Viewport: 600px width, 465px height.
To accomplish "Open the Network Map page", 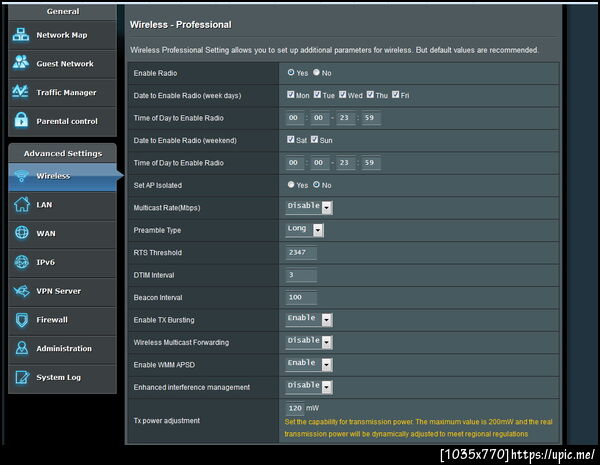I will 62,35.
